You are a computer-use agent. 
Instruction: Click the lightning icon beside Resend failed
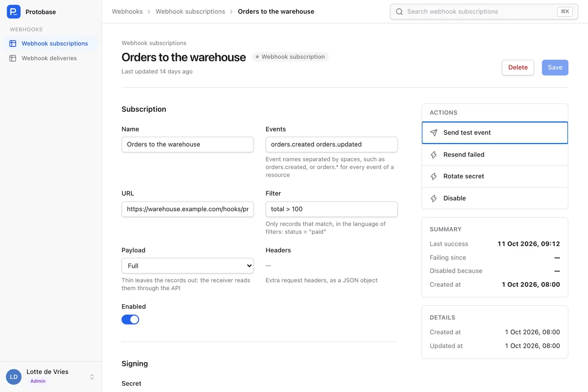pos(434,155)
